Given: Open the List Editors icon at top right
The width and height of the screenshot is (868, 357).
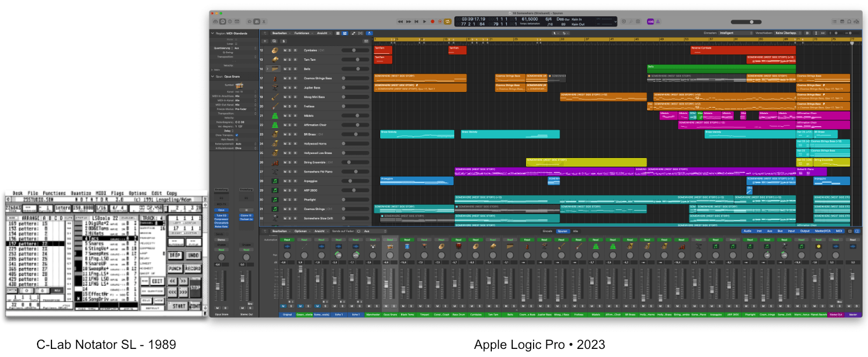Looking at the screenshot, I should [834, 21].
